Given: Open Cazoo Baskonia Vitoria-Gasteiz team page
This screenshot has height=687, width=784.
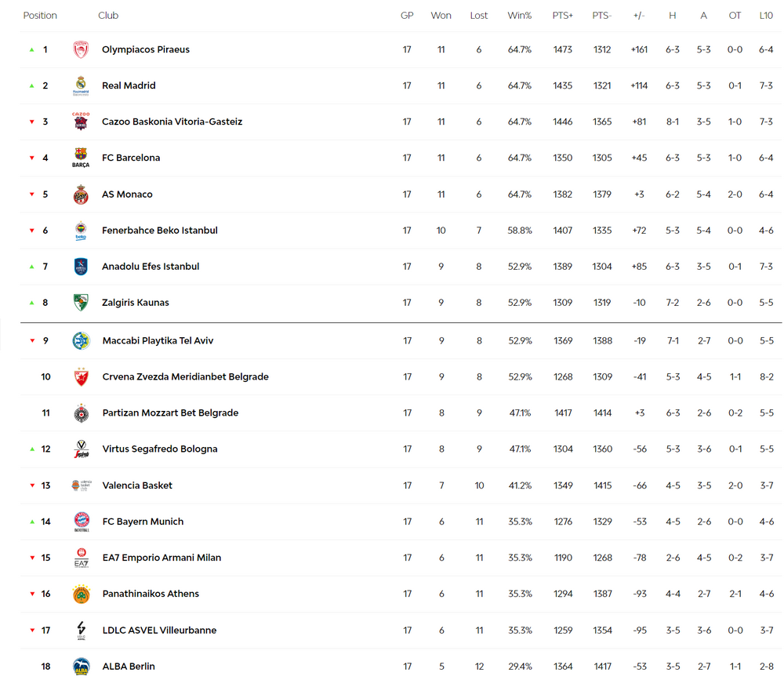Looking at the screenshot, I should [172, 122].
